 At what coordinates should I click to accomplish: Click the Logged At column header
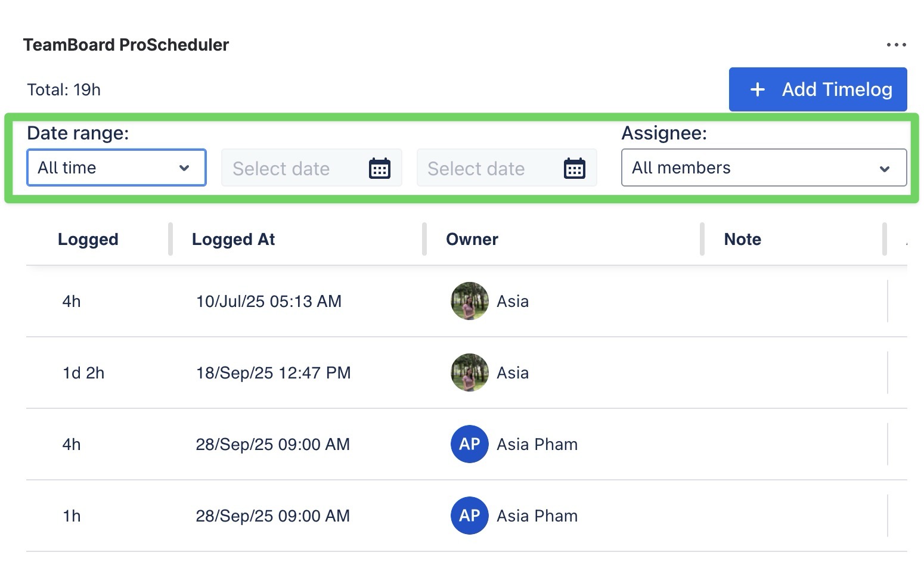233,239
